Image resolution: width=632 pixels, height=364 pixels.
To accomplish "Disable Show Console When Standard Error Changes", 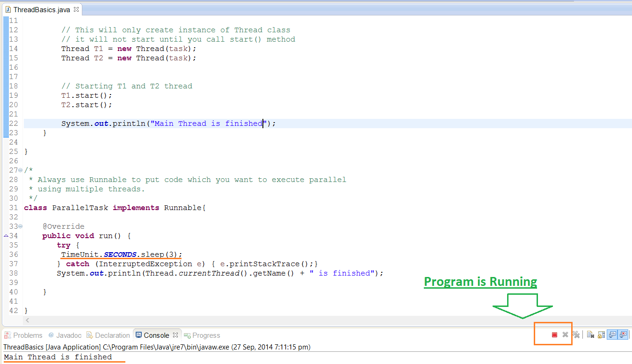I will pos(624,335).
